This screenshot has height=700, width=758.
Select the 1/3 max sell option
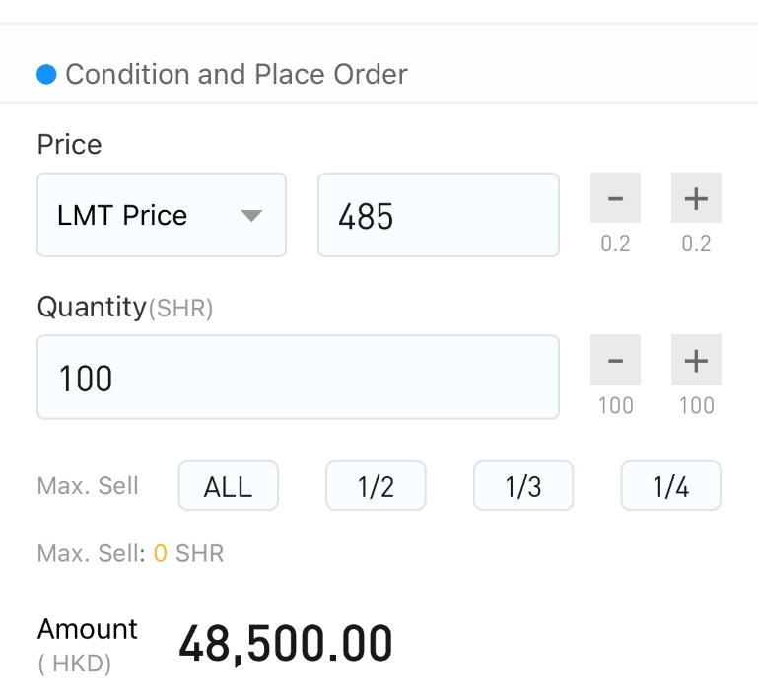click(523, 485)
